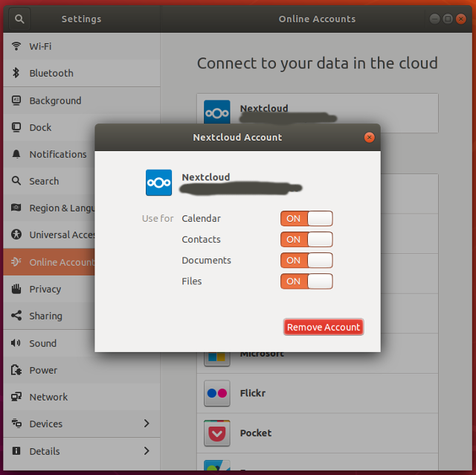Turn off the Documents switch

coord(306,261)
